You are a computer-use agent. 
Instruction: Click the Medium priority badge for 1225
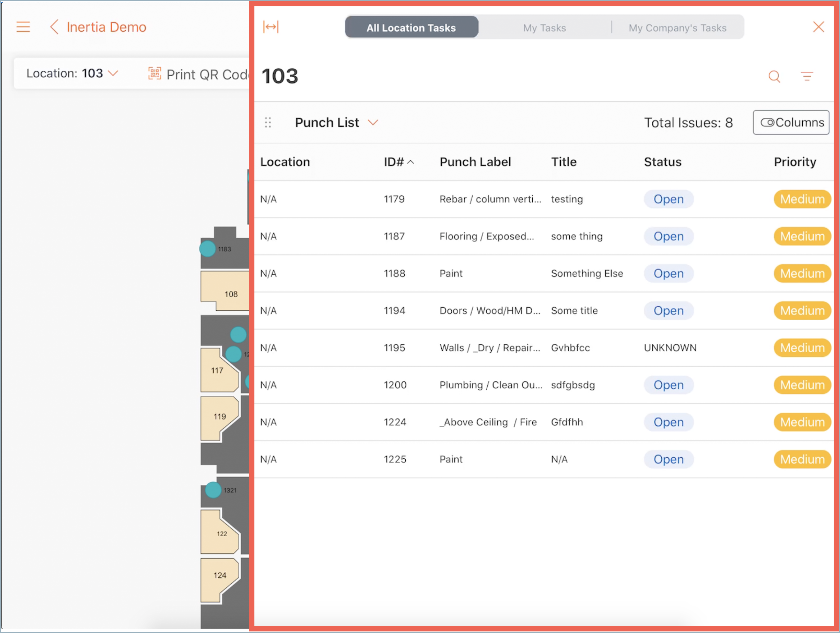tap(802, 459)
